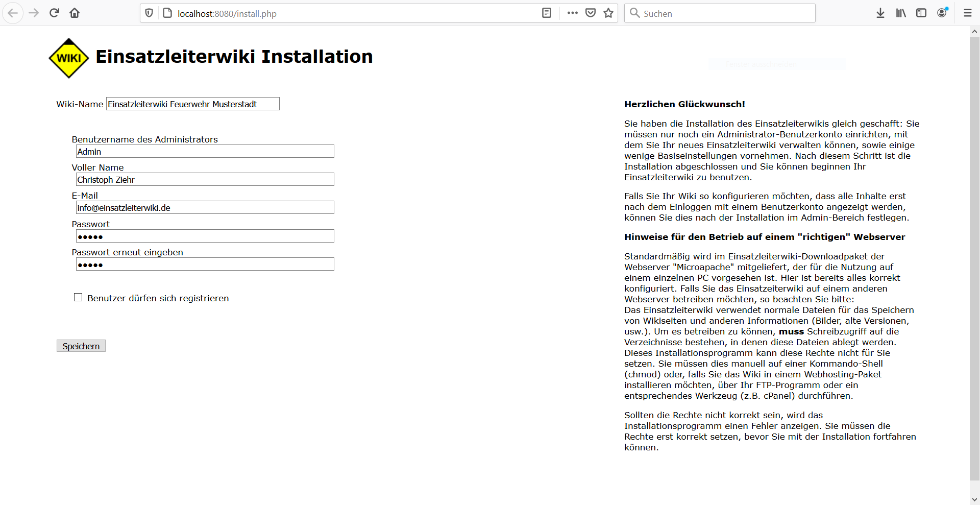Enable 'Benutzer dürfen sich registrieren' checkbox
This screenshot has width=980, height=505.
[78, 298]
